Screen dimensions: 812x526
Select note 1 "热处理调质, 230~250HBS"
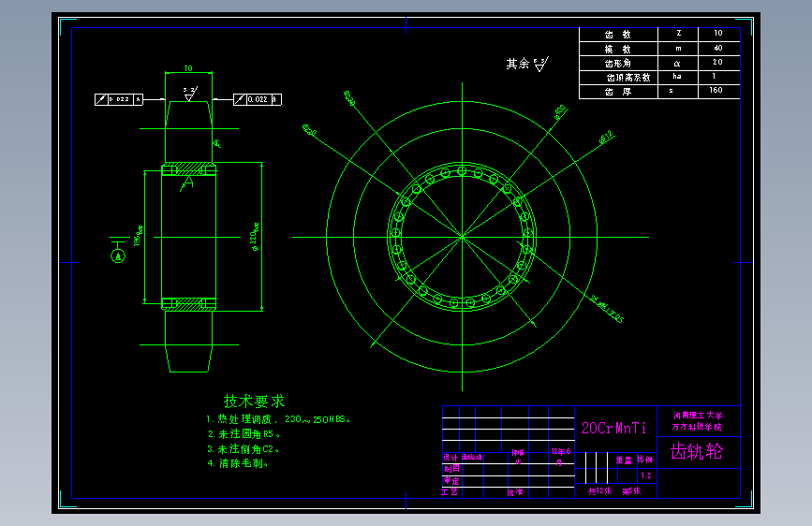[278, 418]
